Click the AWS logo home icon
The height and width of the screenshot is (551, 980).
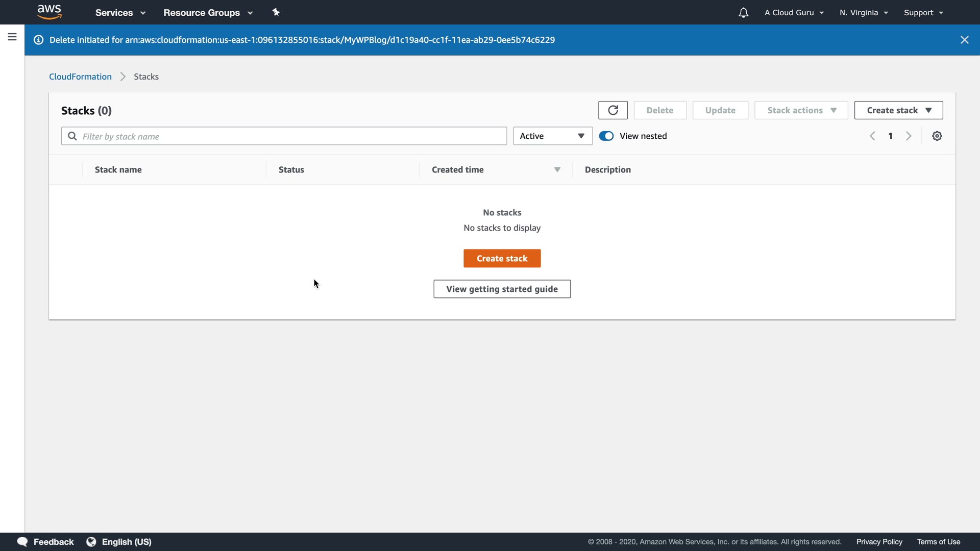pyautogui.click(x=50, y=12)
